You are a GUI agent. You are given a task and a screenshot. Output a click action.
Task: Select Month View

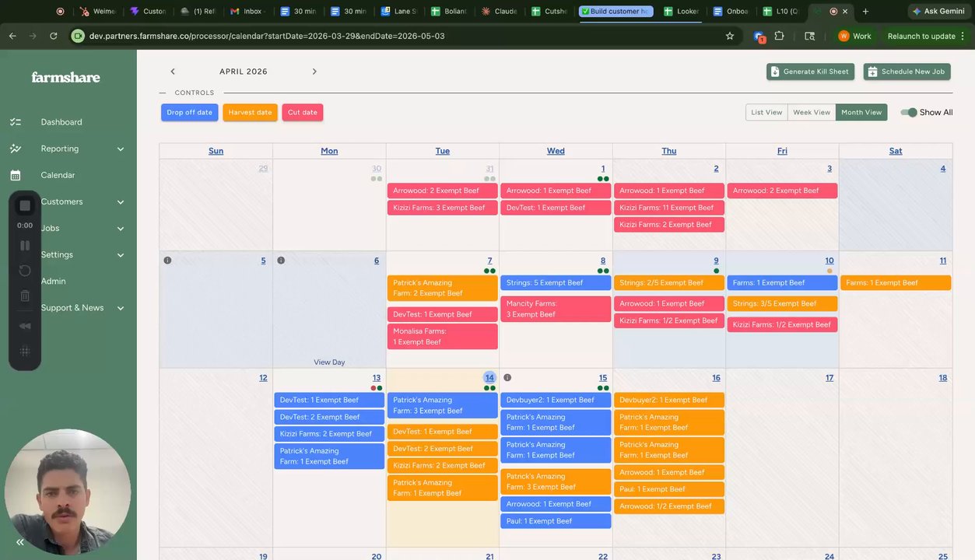tap(861, 113)
